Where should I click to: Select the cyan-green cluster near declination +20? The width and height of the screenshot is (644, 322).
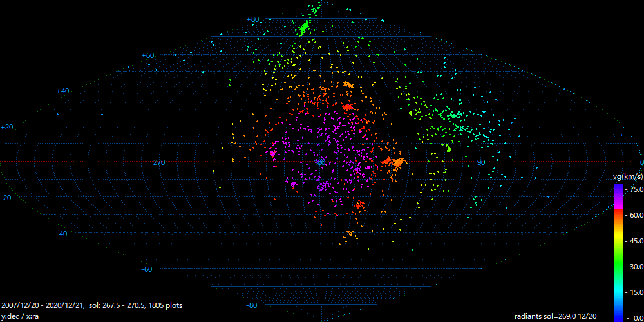tap(457, 117)
